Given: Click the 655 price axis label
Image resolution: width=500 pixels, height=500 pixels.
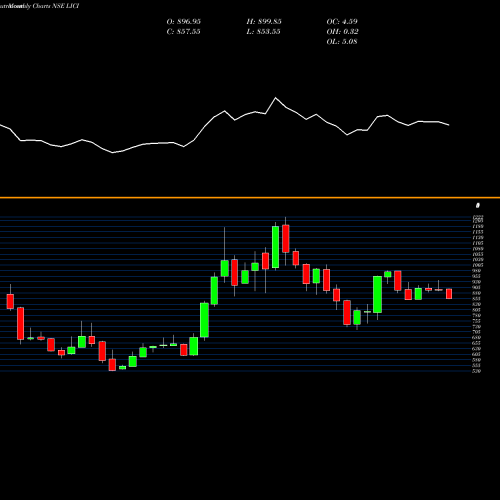Looking at the screenshot, I should 477,343.
